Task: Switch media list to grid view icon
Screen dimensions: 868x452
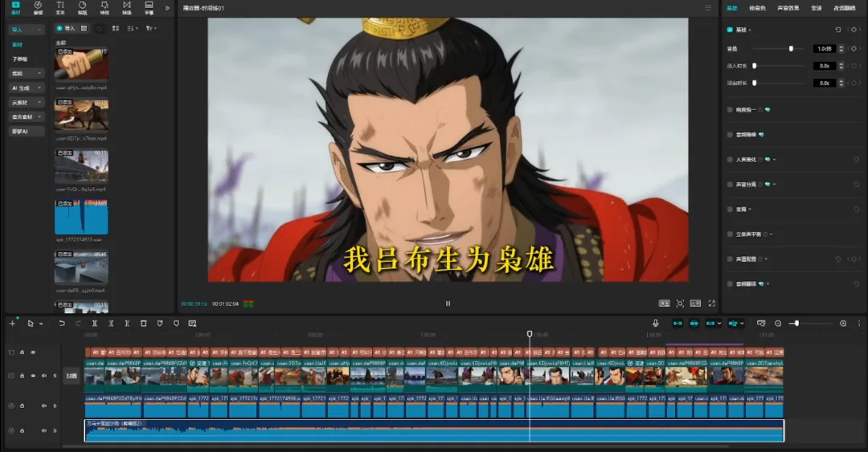Action: pyautogui.click(x=115, y=28)
